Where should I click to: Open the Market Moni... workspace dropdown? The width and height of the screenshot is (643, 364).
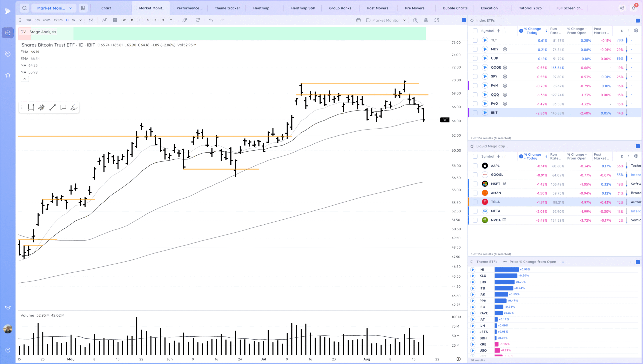(54, 8)
